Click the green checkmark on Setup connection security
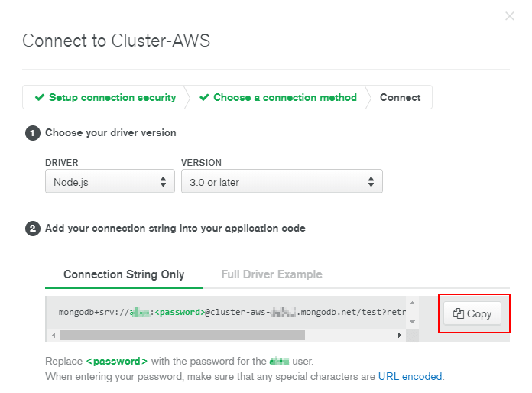This screenshot has width=532, height=393. point(39,97)
